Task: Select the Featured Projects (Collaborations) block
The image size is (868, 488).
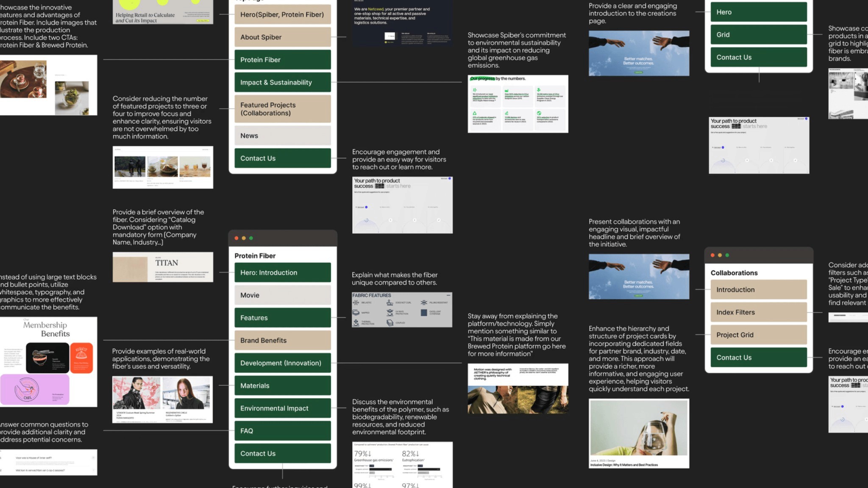Action: [282, 109]
